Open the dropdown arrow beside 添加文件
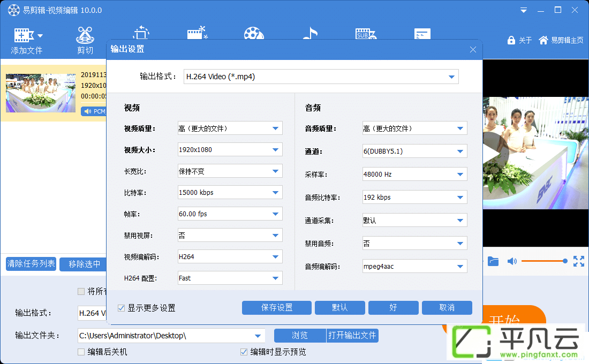The image size is (589, 364). coord(40,36)
